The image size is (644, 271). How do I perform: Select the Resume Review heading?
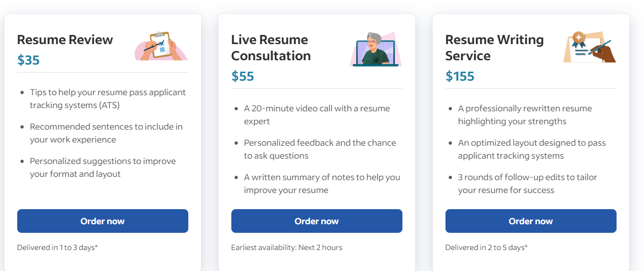coord(65,40)
